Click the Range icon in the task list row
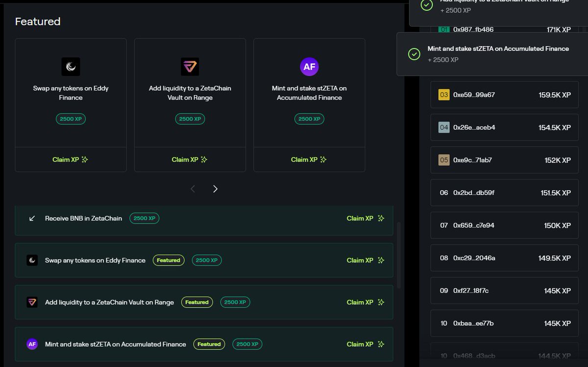This screenshot has height=367, width=588. [x=32, y=302]
